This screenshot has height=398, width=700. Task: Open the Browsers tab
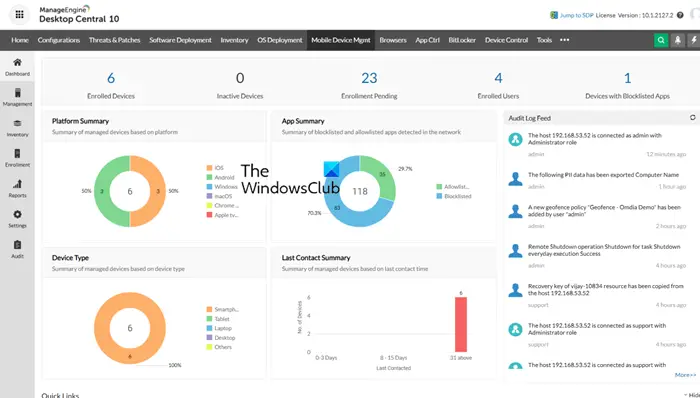click(393, 40)
